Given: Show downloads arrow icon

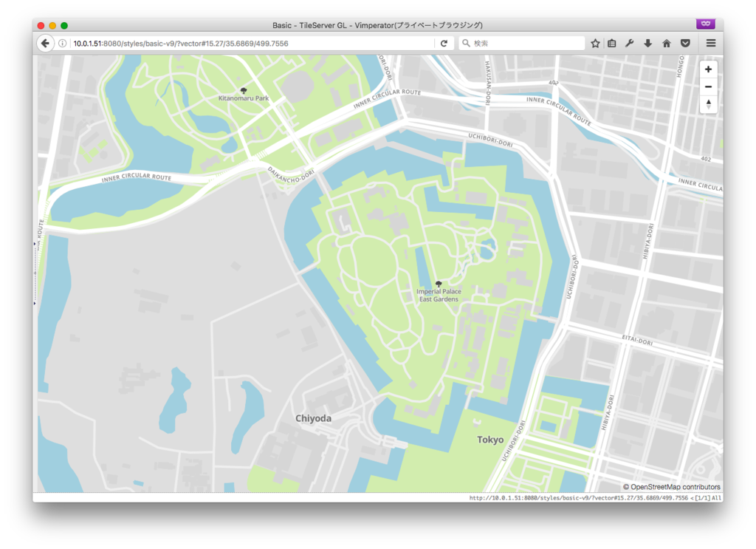Looking at the screenshot, I should click(648, 44).
